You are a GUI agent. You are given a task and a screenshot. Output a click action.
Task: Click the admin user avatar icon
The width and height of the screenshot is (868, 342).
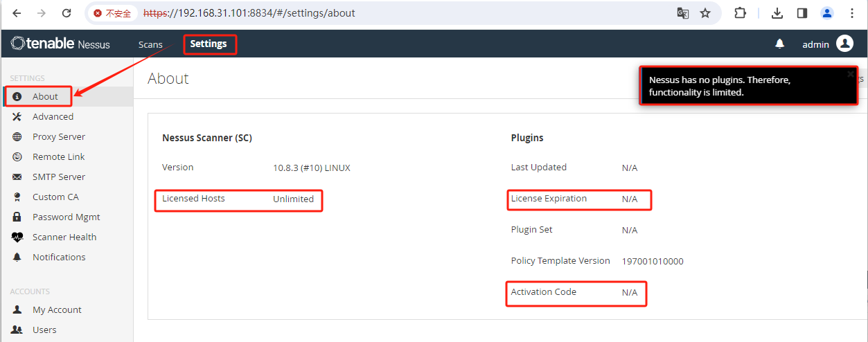[844, 44]
